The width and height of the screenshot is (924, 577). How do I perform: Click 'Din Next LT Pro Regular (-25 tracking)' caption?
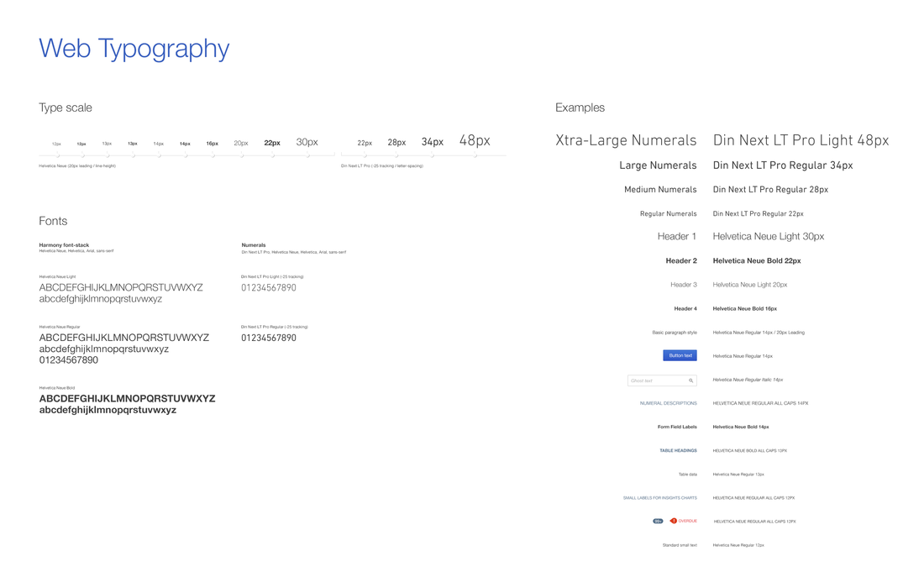click(x=275, y=327)
